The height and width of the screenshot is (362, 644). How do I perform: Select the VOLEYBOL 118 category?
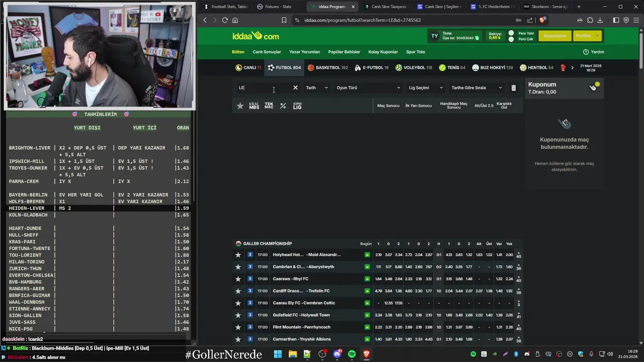tap(414, 67)
